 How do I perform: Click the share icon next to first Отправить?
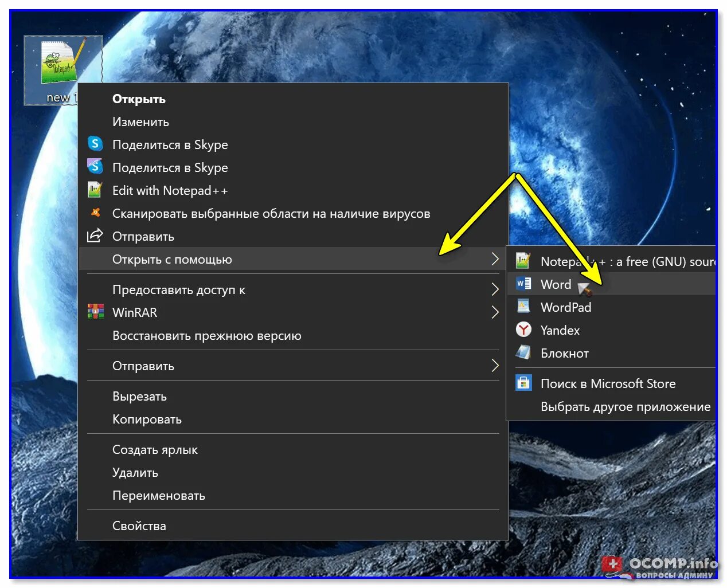(x=95, y=236)
